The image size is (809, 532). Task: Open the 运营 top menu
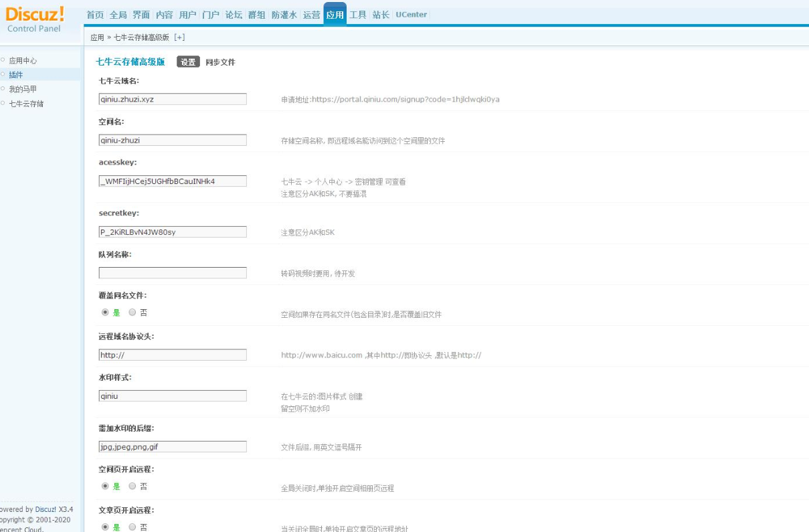coord(312,15)
